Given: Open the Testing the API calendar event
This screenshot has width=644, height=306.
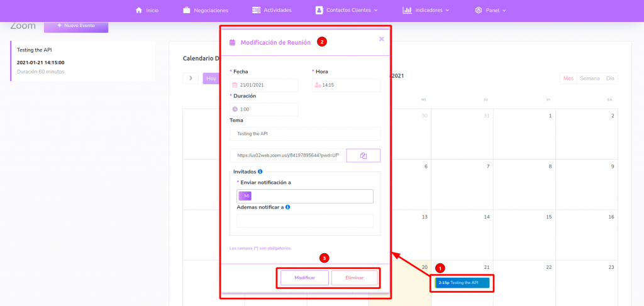Looking at the screenshot, I should [x=462, y=283].
